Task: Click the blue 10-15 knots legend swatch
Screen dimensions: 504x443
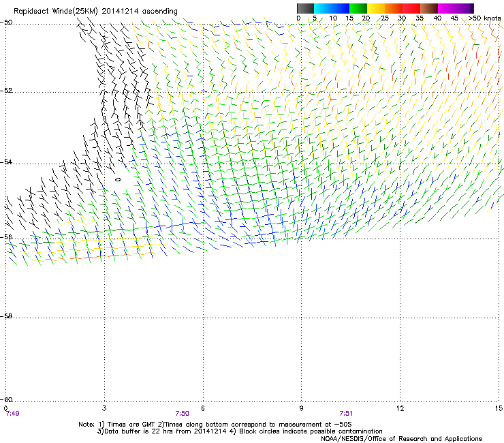Action: click(341, 8)
